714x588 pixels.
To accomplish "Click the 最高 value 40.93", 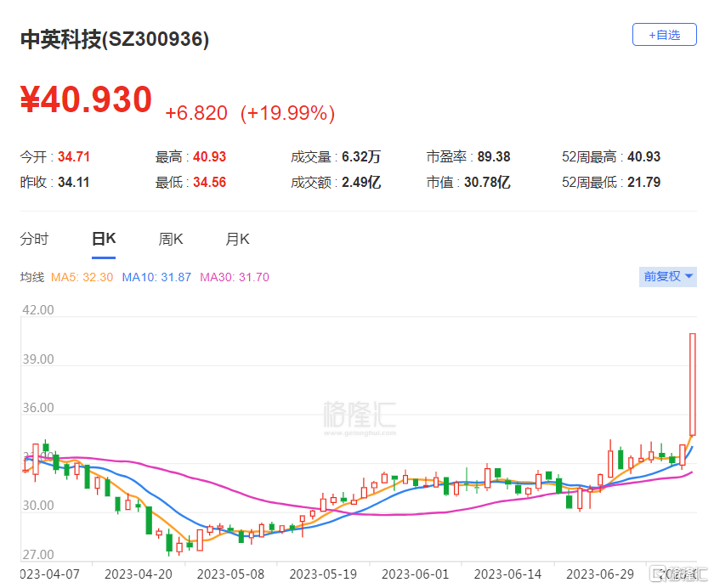I will pos(209,157).
